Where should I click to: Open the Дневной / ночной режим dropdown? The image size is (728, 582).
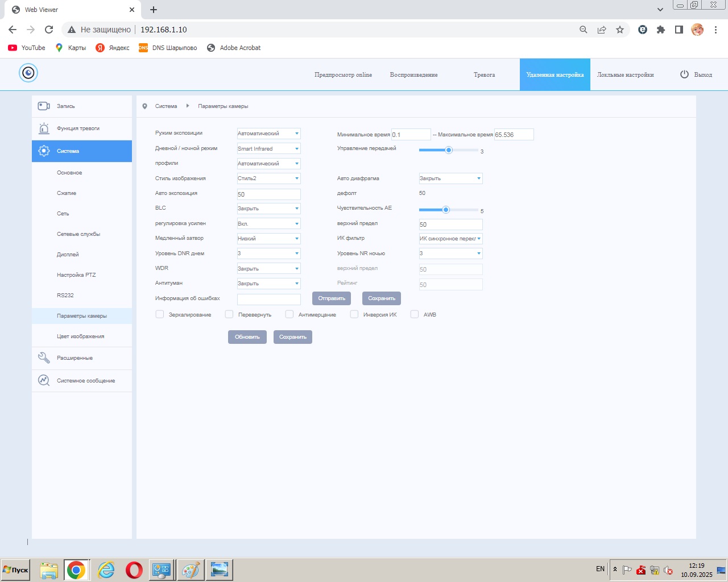point(268,149)
